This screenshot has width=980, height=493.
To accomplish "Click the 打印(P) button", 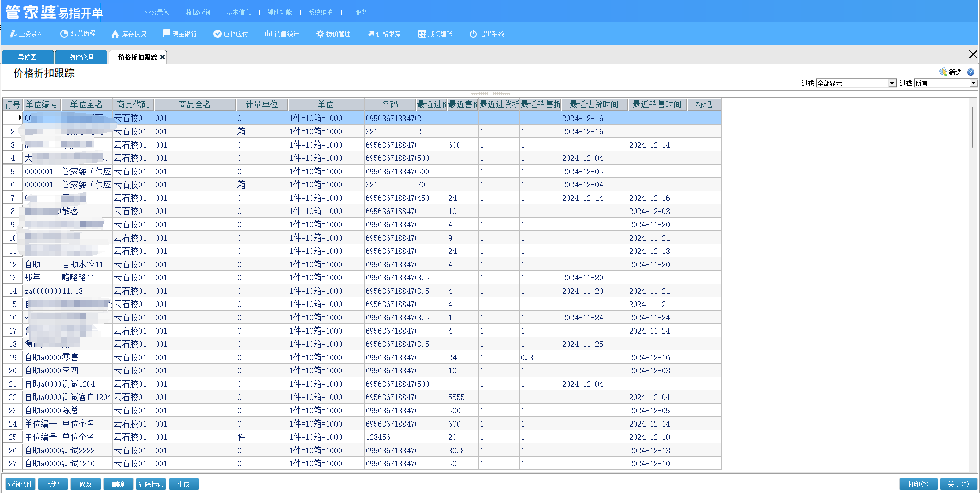I will (918, 484).
